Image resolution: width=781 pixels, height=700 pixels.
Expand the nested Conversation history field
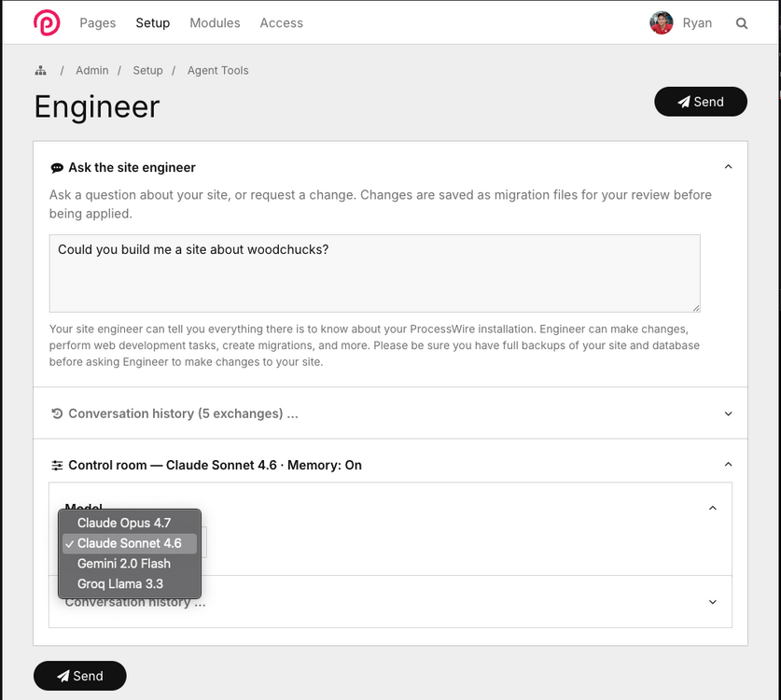point(713,602)
